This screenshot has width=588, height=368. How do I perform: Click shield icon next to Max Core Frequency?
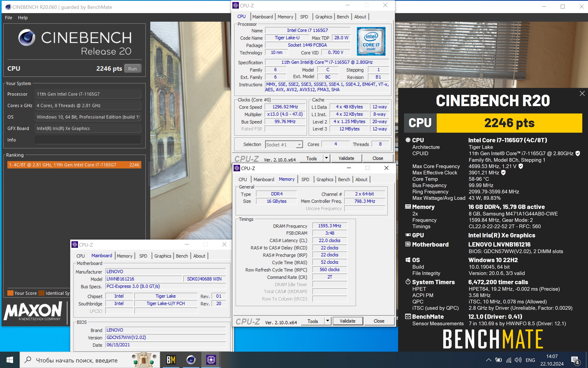[520, 166]
